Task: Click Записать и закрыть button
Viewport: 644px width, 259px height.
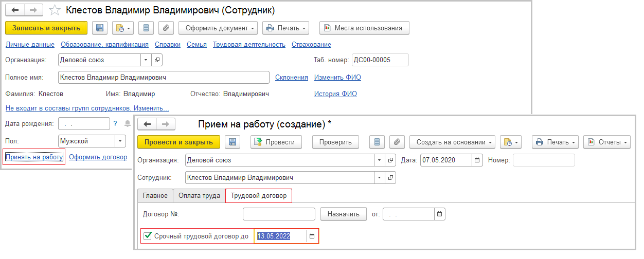Action: click(46, 28)
